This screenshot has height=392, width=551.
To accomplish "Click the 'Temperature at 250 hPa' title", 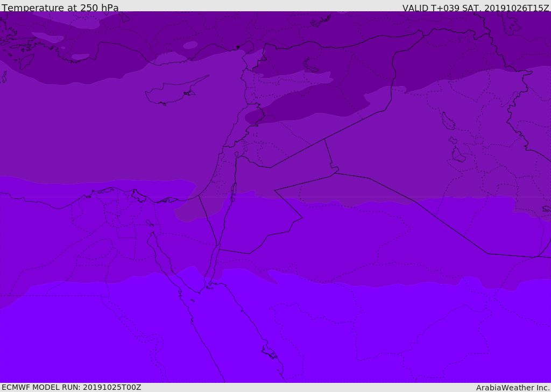I will (60, 8).
